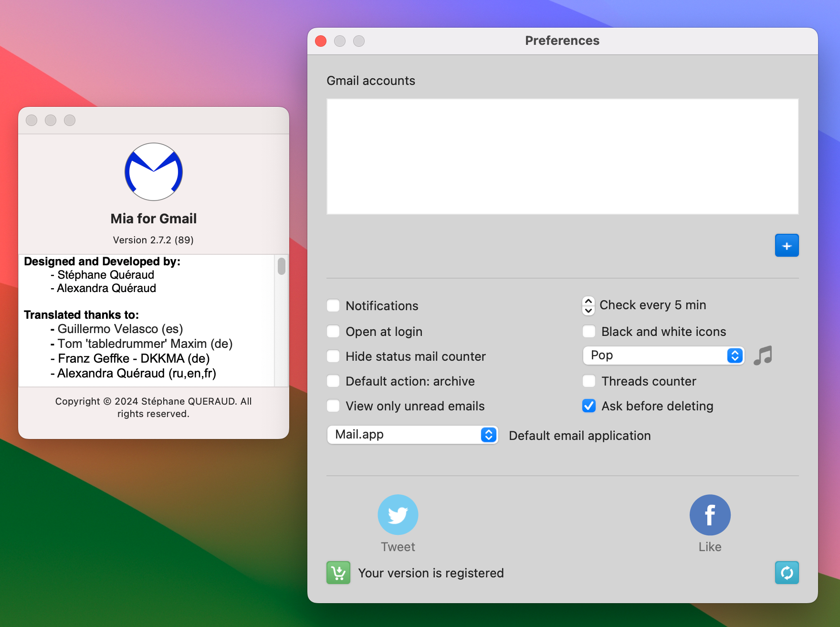Toggle Hide status mail counter
This screenshot has height=627, width=840.
pos(333,356)
